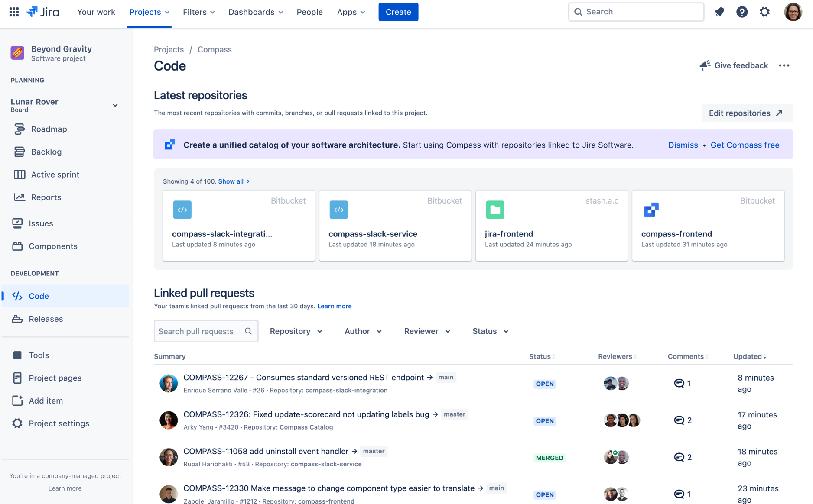This screenshot has height=504, width=813.
Task: Expand the Projects menu
Action: click(x=149, y=12)
